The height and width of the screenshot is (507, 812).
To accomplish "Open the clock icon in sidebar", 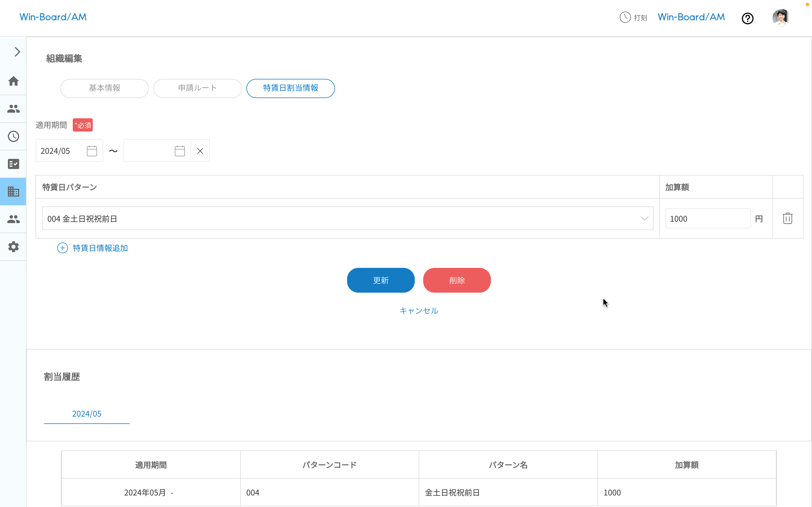I will (14, 137).
